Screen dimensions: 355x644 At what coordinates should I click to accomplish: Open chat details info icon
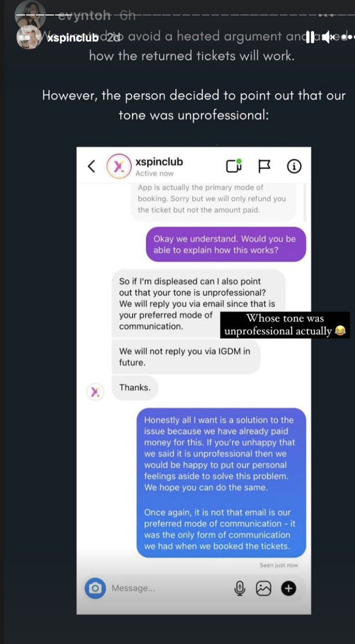294,167
